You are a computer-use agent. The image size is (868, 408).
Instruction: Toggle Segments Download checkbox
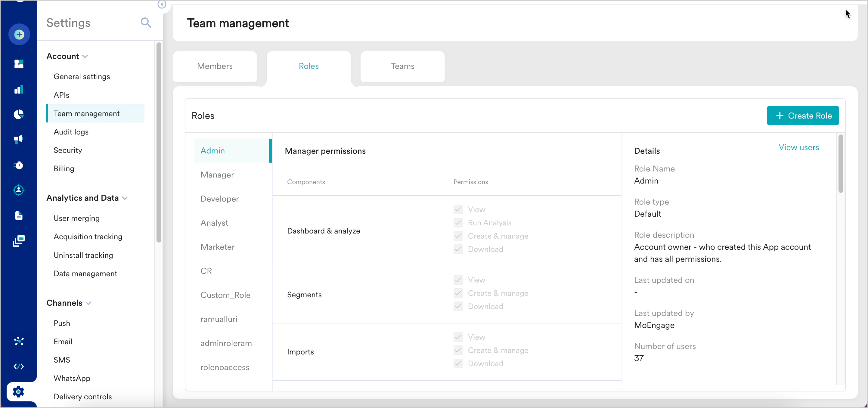458,306
